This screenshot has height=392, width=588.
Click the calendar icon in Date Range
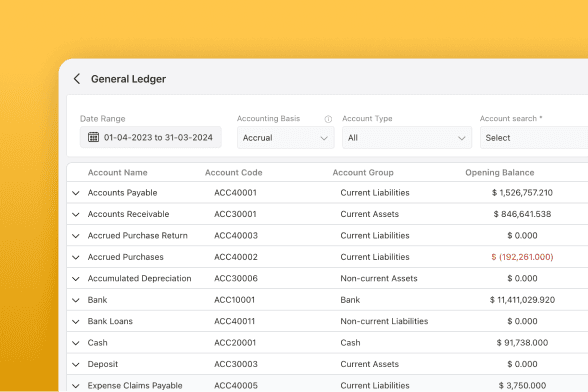93,137
